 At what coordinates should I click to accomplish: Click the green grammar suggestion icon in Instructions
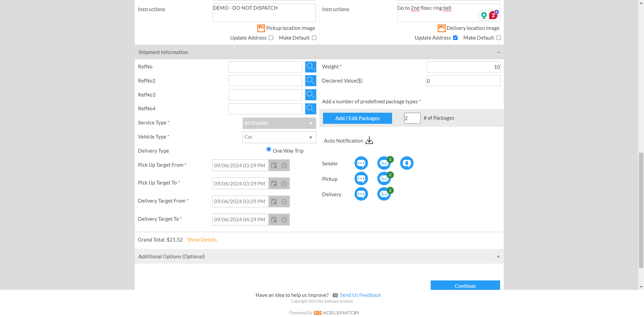click(484, 15)
